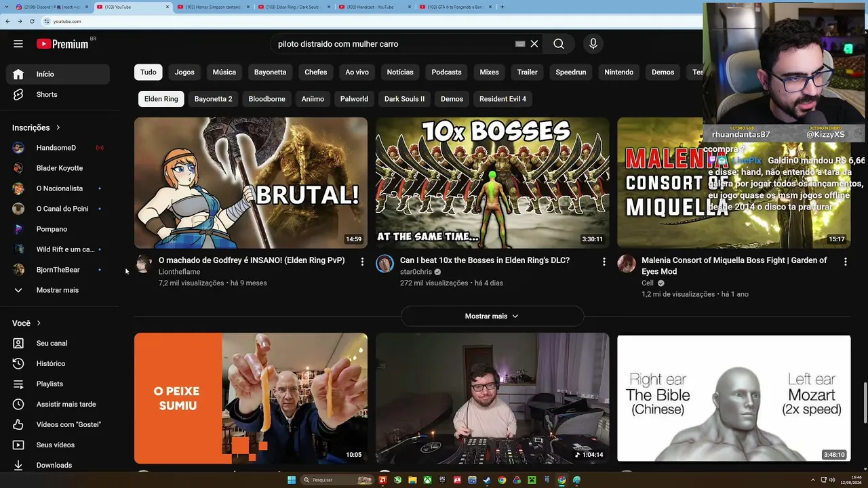Select the Podcasts filter chip
868x488 pixels.
pos(447,73)
